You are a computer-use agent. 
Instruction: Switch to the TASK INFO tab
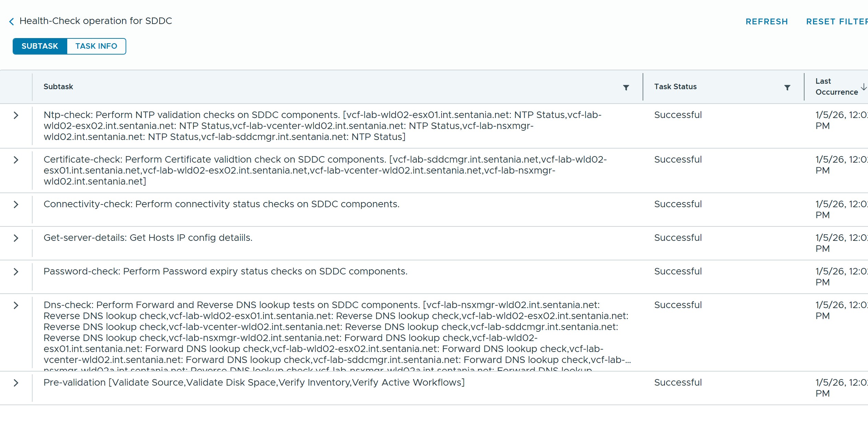tap(96, 46)
